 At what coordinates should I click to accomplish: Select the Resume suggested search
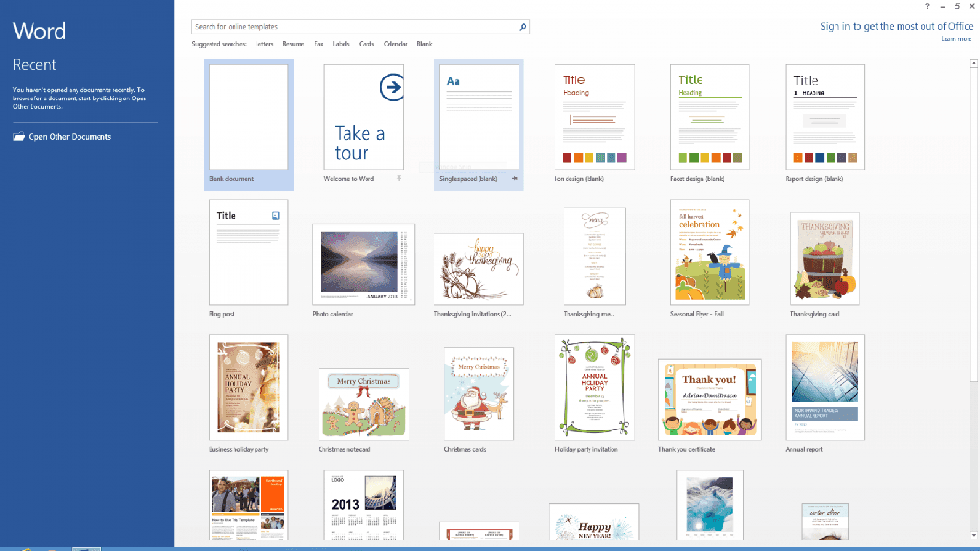point(294,43)
